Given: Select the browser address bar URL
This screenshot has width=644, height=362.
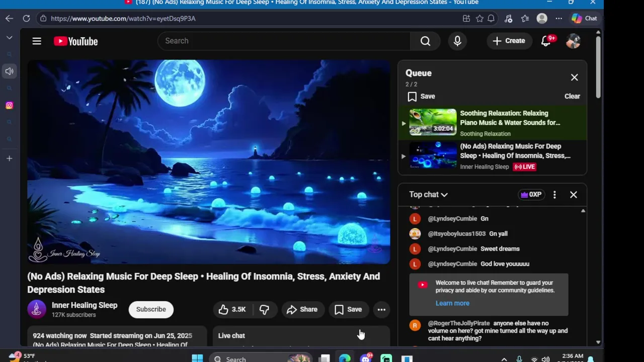Looking at the screenshot, I should (123, 18).
